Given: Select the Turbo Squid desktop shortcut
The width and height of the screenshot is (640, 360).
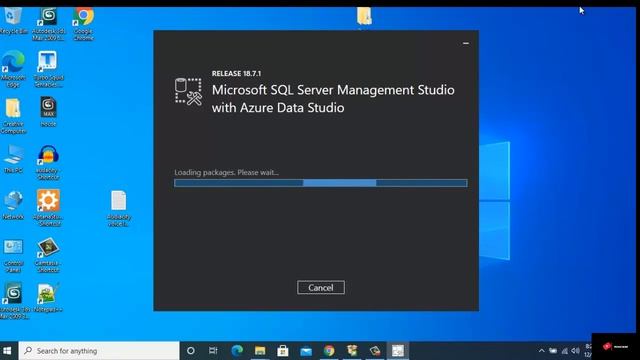Looking at the screenshot, I should [48, 69].
